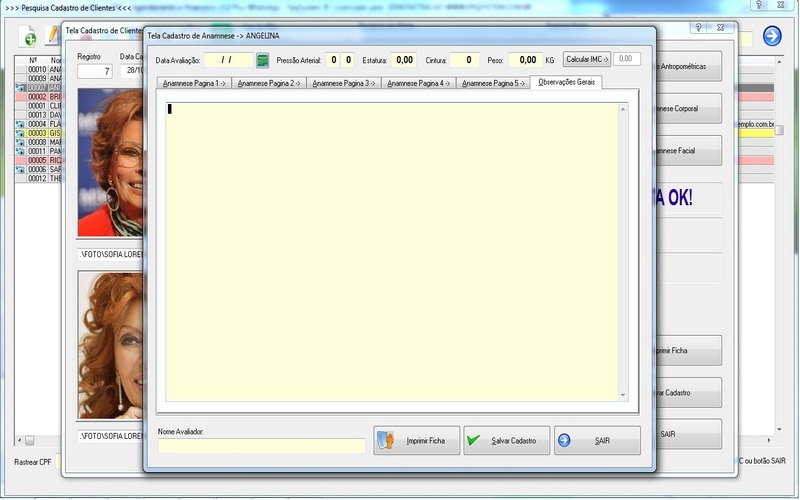
Task: Select client row 00001 in list
Action: [38, 106]
